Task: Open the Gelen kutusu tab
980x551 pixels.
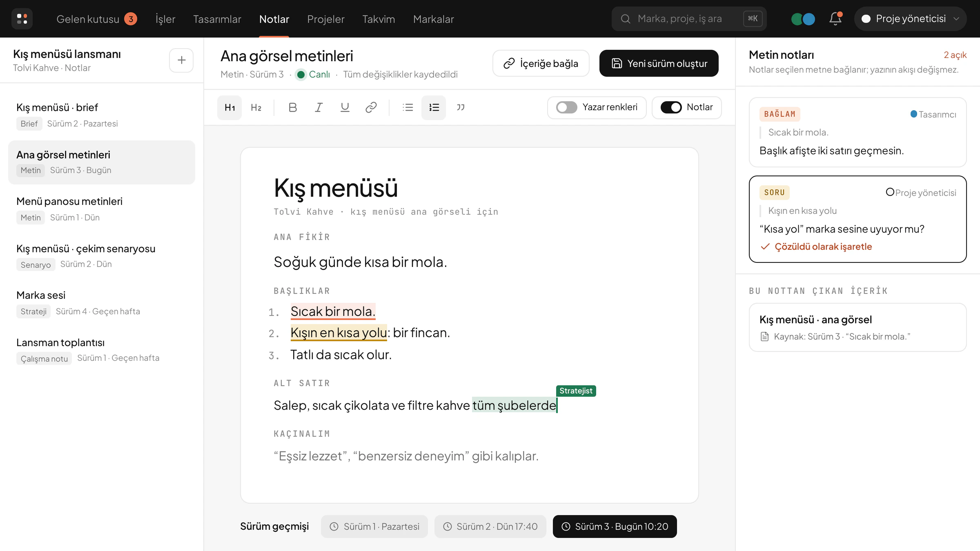Action: [x=96, y=19]
